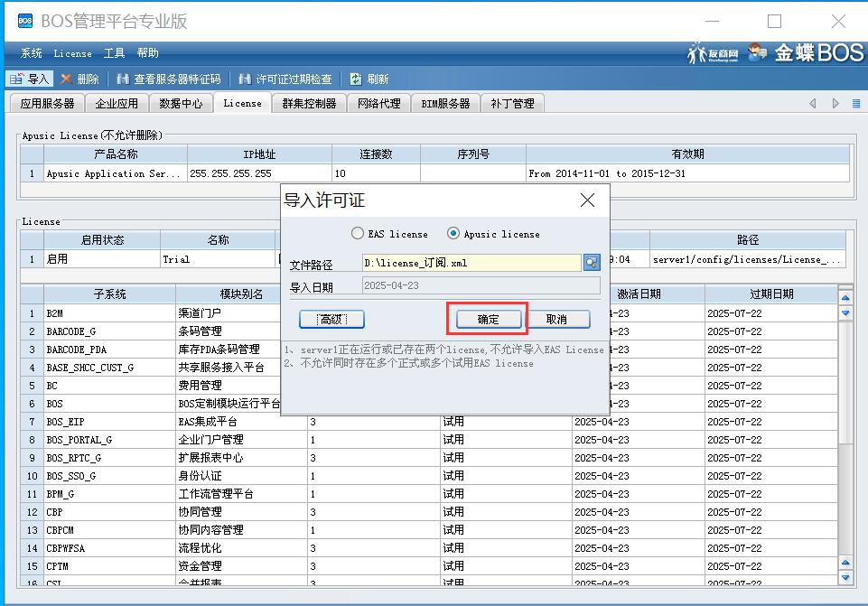Viewport: 868px width, 606px height.
Task: Click the 刷新 refresh toolbar button
Action: coord(369,79)
